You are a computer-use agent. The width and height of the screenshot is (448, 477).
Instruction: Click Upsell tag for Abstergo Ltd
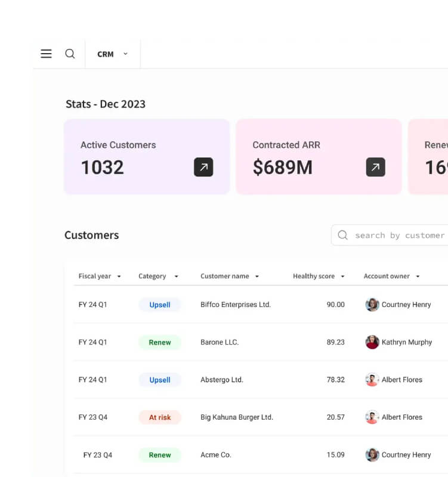pos(160,380)
